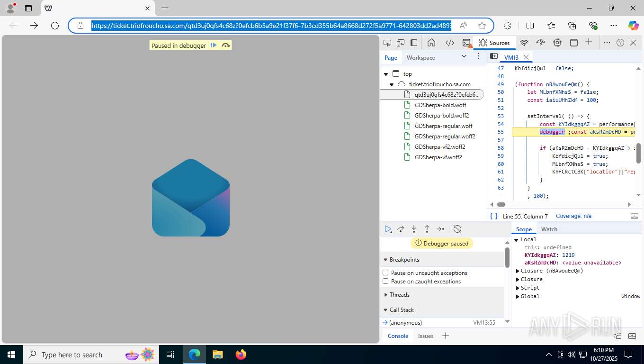Open the Inspect element picker tool

point(387,43)
